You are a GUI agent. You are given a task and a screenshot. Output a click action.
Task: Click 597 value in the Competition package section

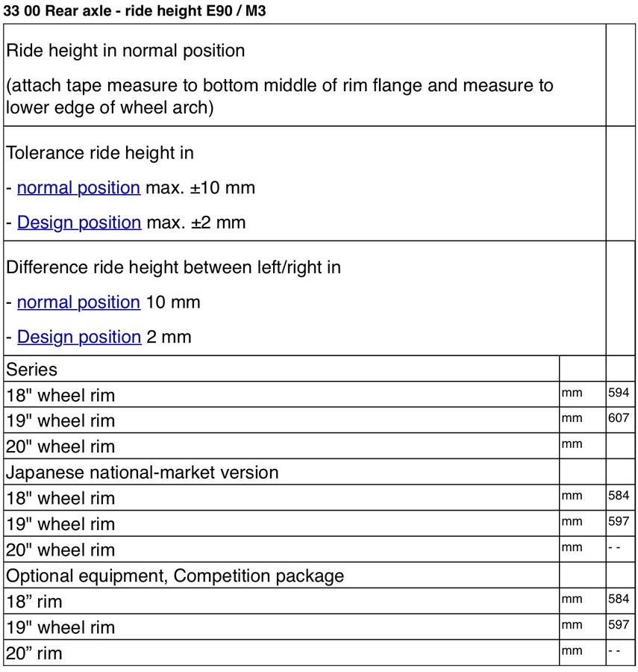[x=619, y=624]
